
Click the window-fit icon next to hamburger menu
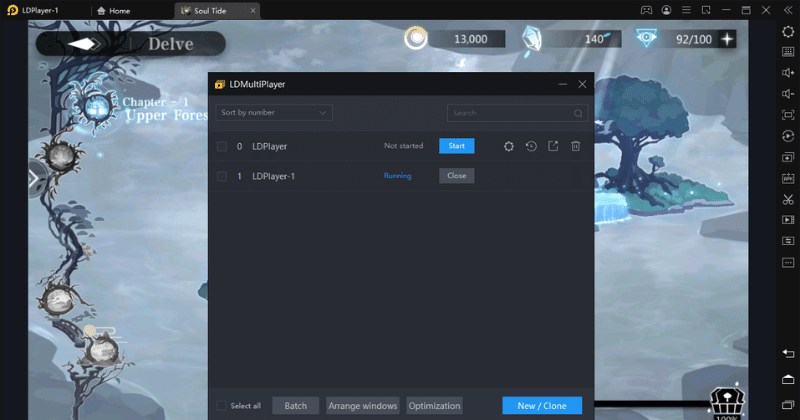[x=706, y=10]
